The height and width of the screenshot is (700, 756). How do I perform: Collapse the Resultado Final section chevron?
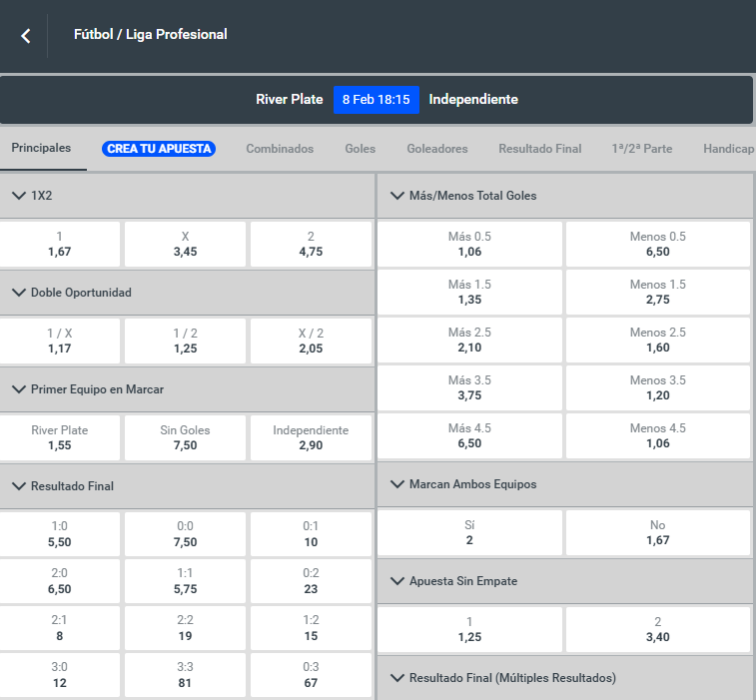pyautogui.click(x=19, y=486)
